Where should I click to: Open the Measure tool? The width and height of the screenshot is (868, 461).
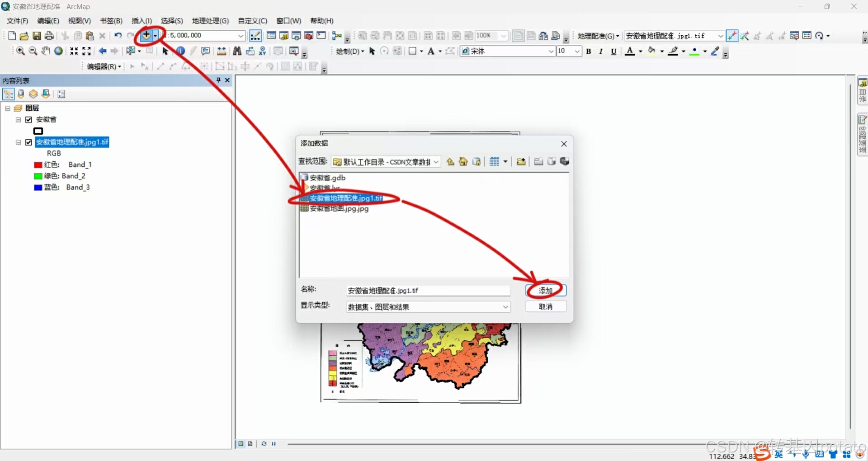[222, 51]
